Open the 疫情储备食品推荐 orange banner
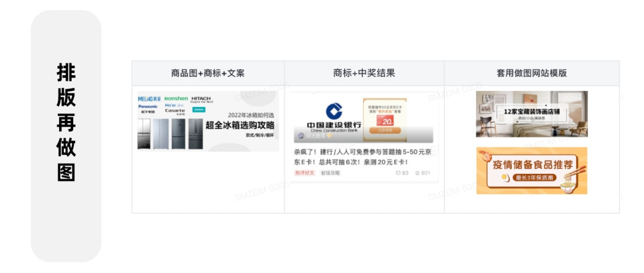 [531, 170]
